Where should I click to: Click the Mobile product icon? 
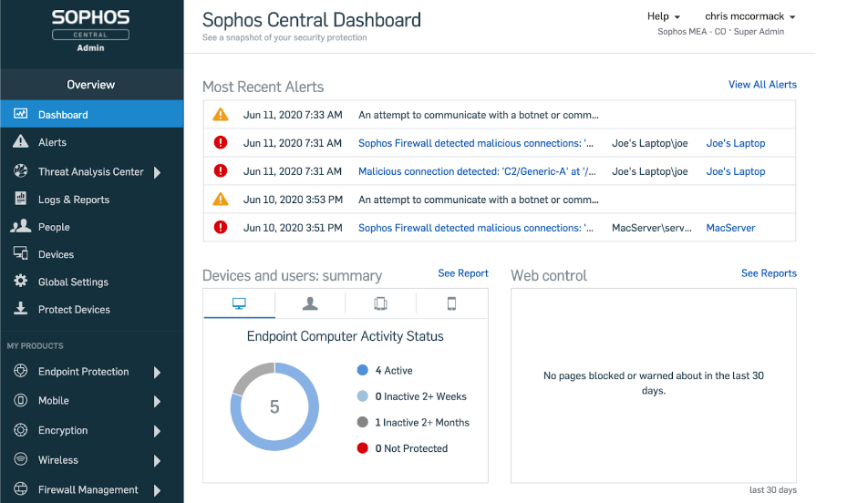click(x=20, y=400)
